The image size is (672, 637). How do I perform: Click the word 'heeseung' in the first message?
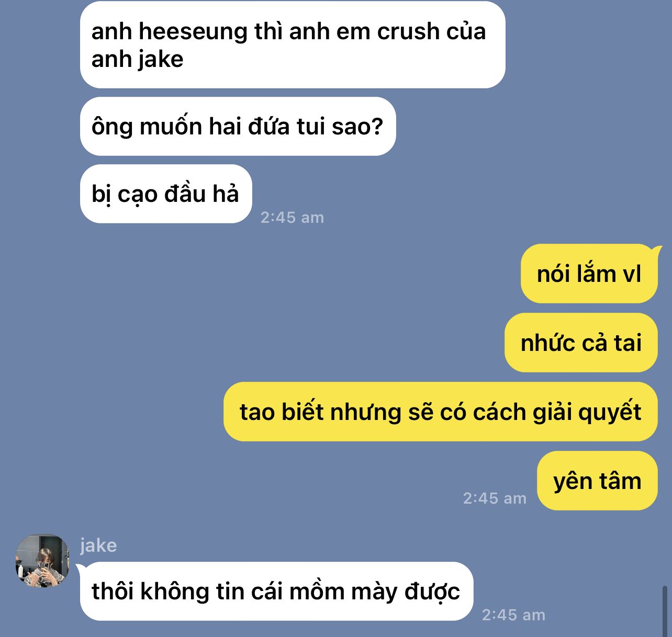click(x=193, y=32)
